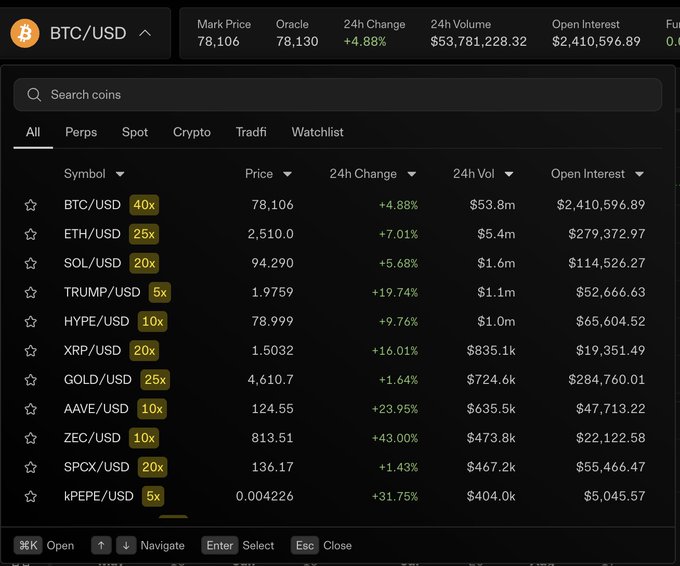Click the 40x leverage badge on BTC/USD
The width and height of the screenshot is (680, 566).
144,205
